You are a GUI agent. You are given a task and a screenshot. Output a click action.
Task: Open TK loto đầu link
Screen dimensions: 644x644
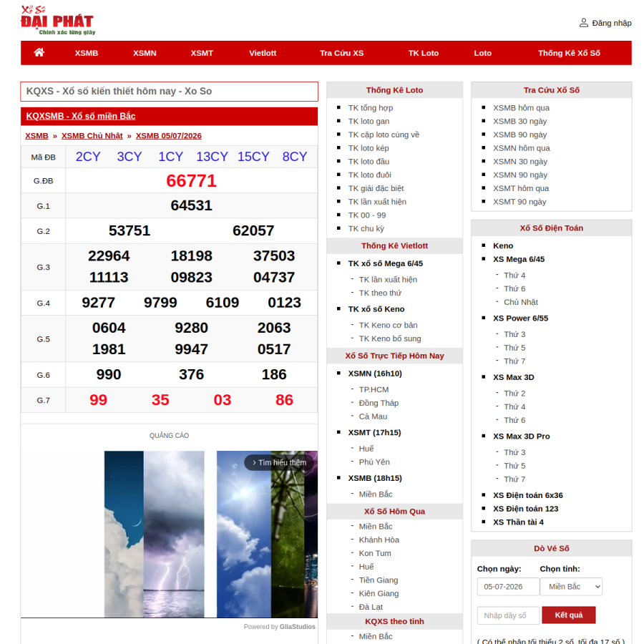click(369, 162)
